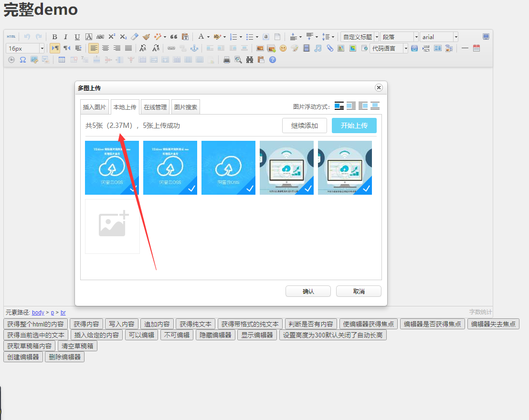The image size is (529, 420).
Task: Open the emoticon smiley icon
Action: click(283, 48)
